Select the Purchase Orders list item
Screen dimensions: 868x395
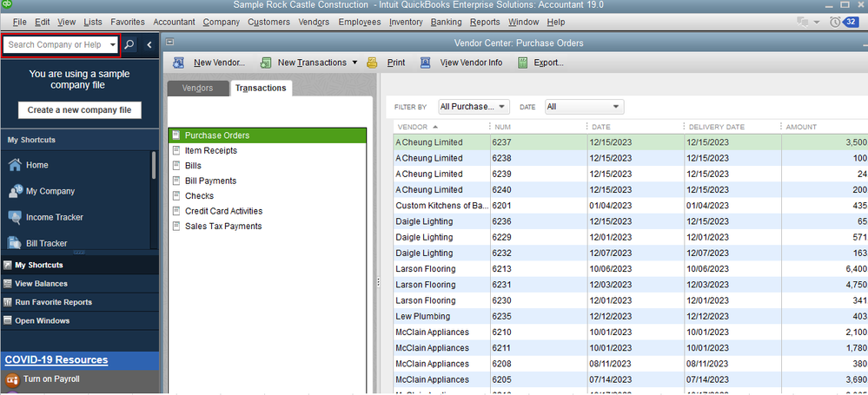pos(268,135)
